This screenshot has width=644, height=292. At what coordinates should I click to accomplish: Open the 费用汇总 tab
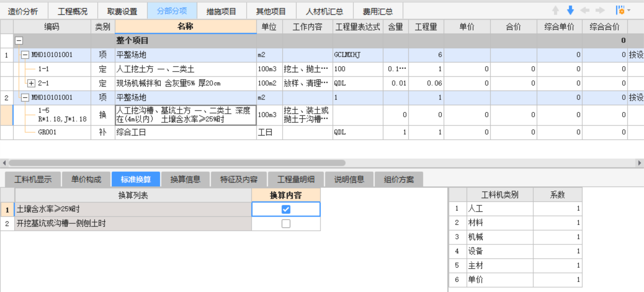[378, 11]
